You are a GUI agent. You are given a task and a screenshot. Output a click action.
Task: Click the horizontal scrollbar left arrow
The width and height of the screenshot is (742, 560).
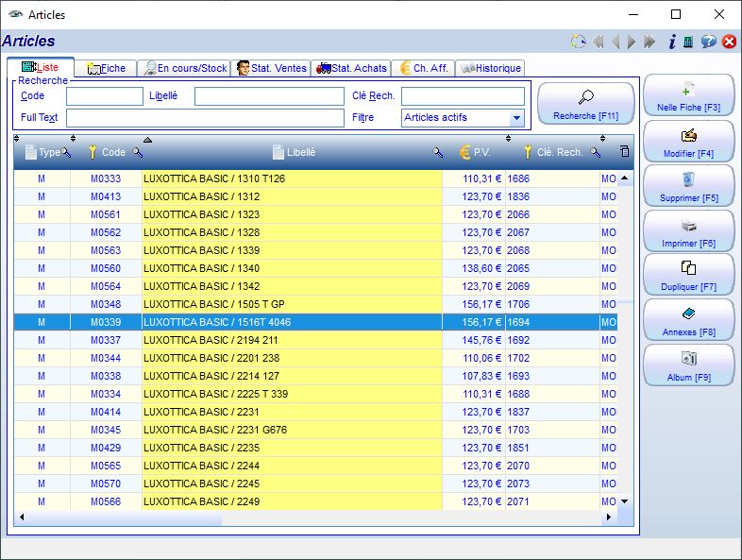(x=22, y=518)
